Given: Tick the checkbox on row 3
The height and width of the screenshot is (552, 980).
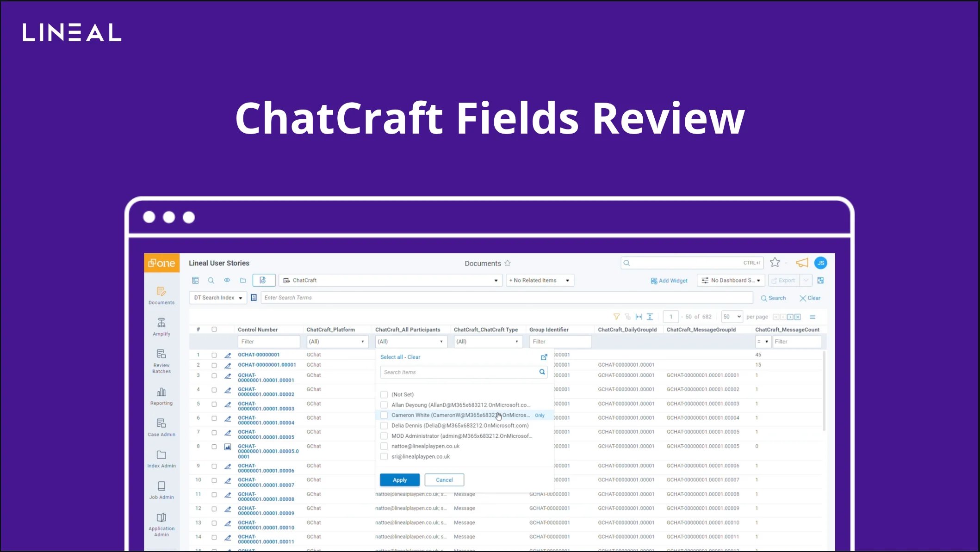Looking at the screenshot, I should pos(214,375).
